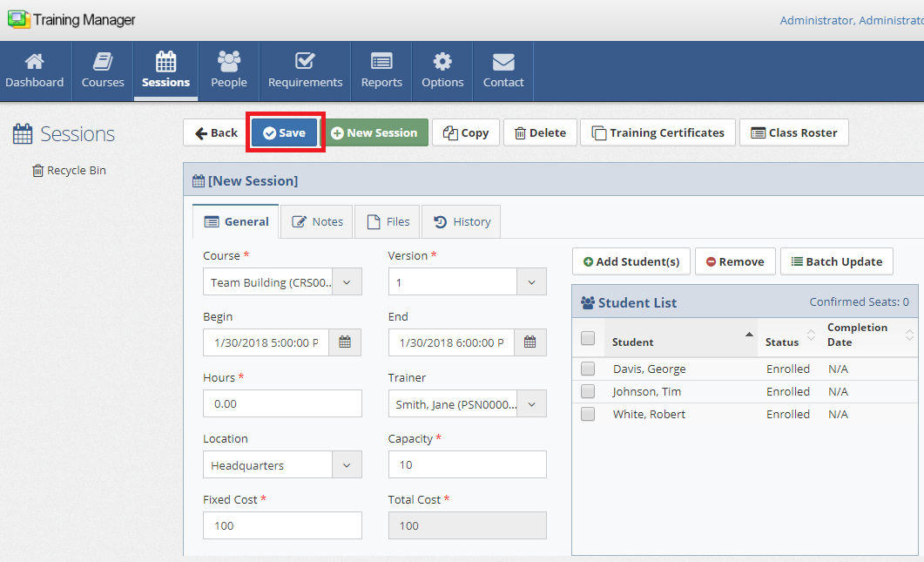Switch to the Notes tab

tap(316, 221)
